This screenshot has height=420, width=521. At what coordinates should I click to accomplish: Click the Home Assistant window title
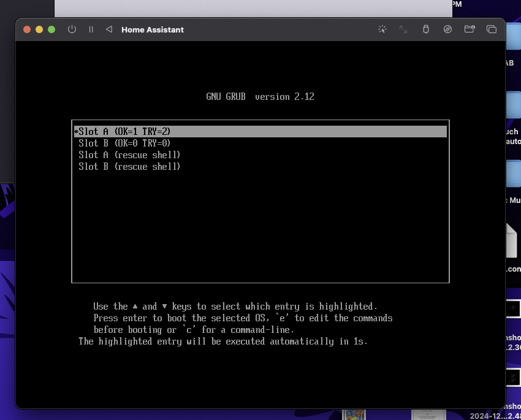[x=152, y=29]
